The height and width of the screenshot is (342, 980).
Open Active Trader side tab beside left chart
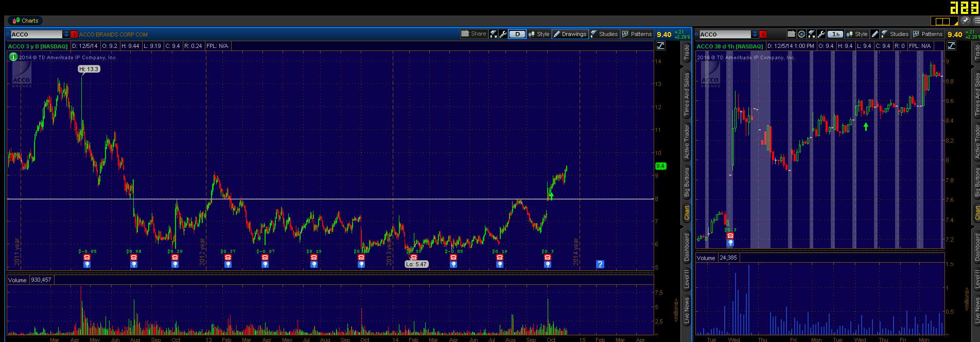687,142
